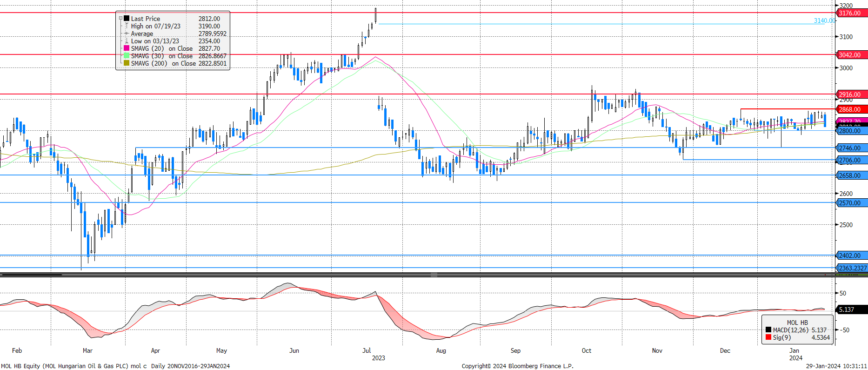Click the 'Nov' label on time axis
Image resolution: width=868 pixels, height=370 pixels.
(657, 350)
